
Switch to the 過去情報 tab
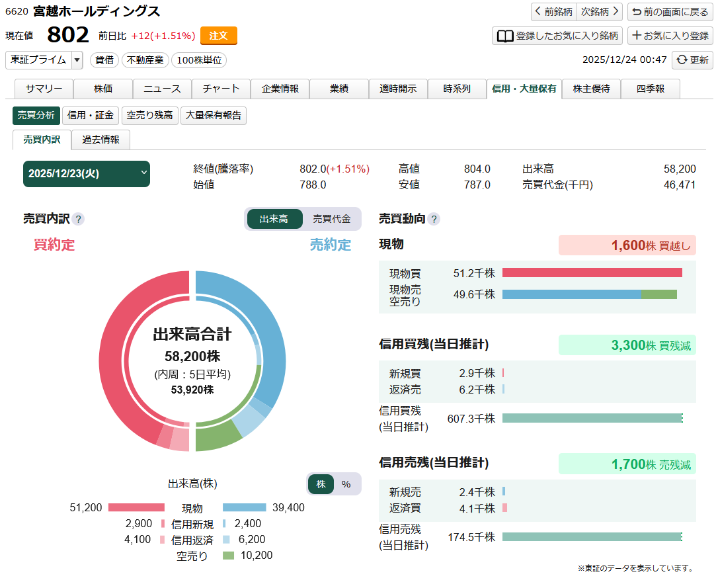(x=100, y=140)
